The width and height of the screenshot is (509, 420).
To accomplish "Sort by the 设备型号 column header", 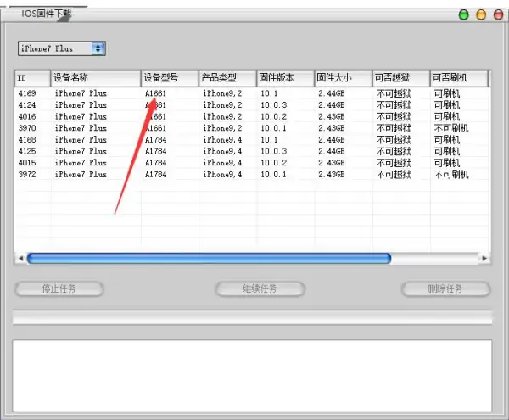I will click(170, 78).
